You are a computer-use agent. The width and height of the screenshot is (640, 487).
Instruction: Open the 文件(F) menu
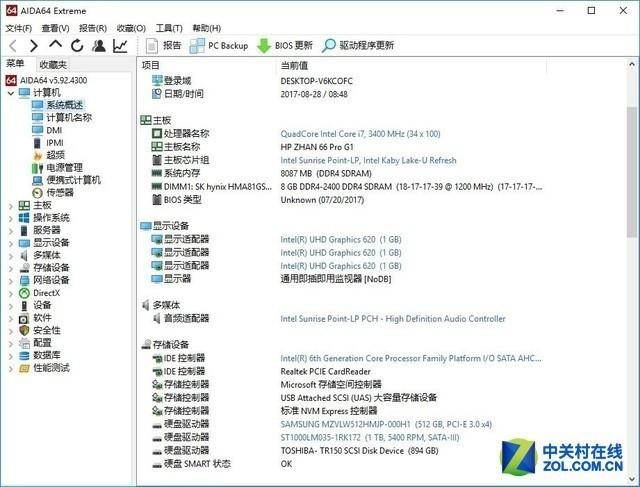click(19, 28)
